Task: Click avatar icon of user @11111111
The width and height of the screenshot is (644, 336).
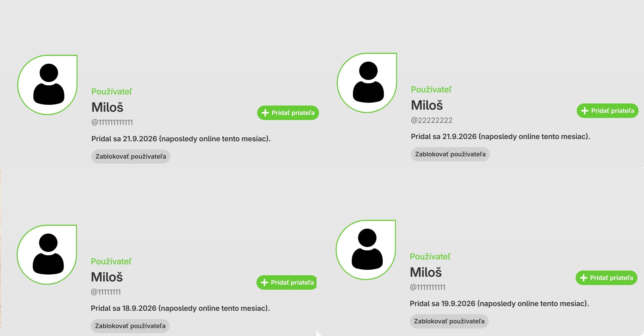Action: click(47, 255)
